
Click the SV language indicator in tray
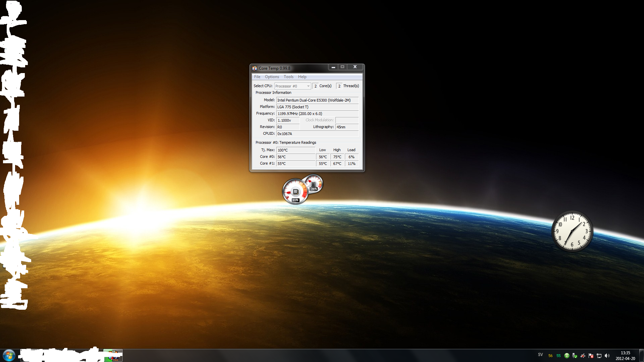[x=540, y=355]
